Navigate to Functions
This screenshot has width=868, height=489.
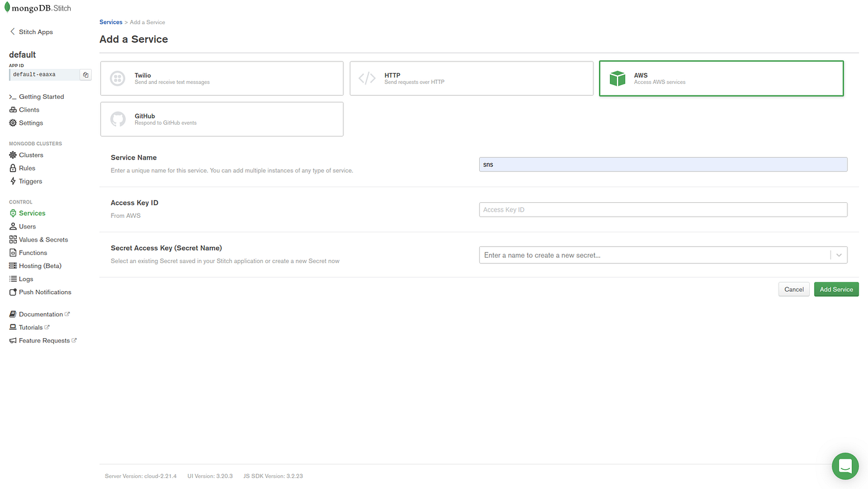coord(33,252)
